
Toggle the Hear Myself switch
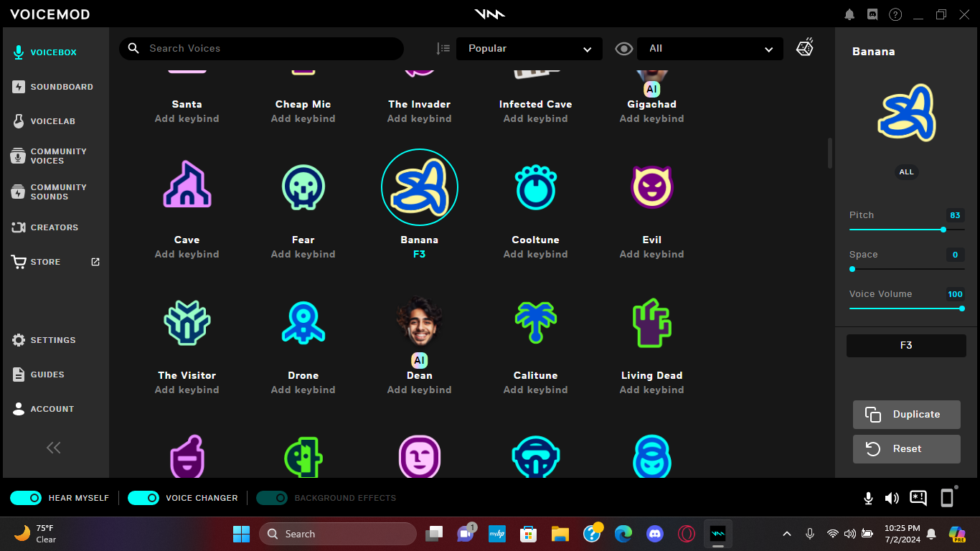26,498
